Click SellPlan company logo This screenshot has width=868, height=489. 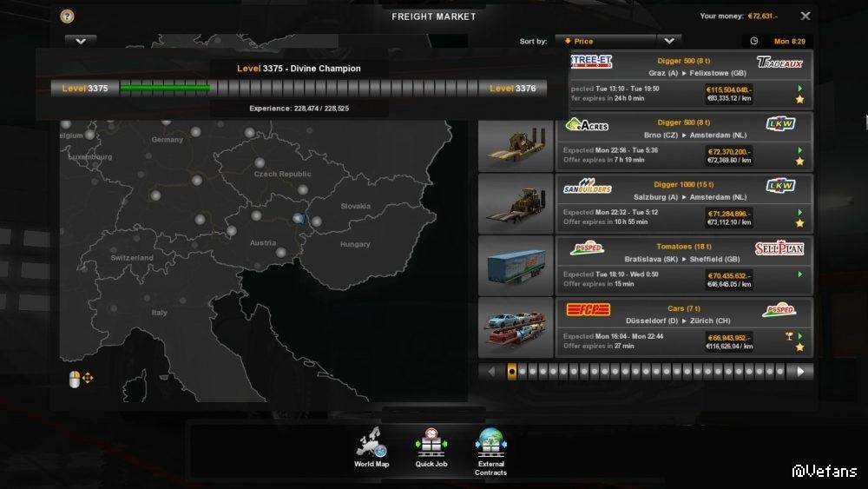779,248
